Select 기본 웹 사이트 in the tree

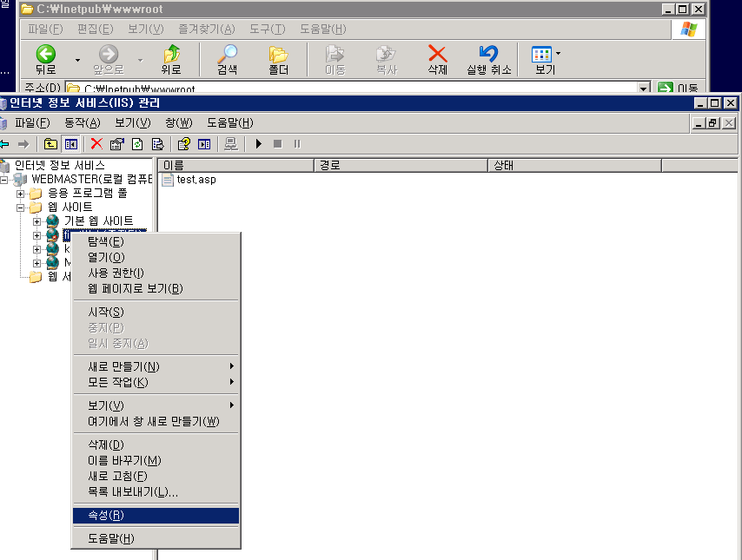click(x=98, y=221)
